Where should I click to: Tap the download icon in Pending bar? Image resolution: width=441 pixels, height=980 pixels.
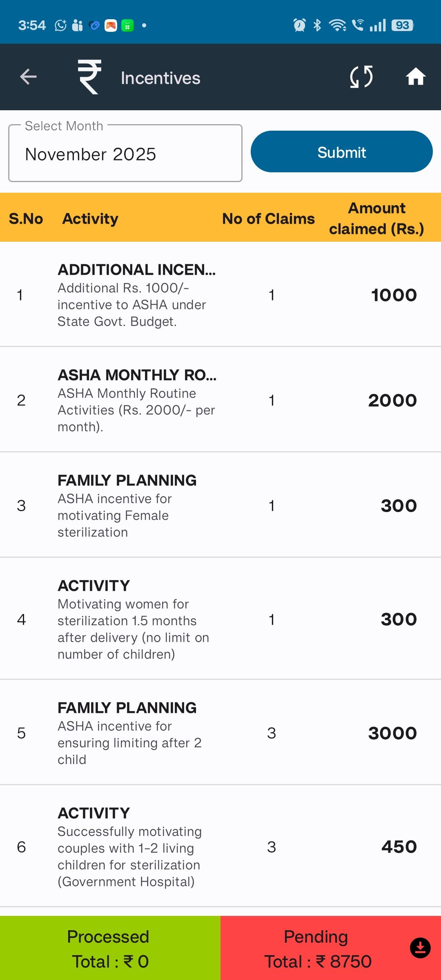click(x=420, y=948)
